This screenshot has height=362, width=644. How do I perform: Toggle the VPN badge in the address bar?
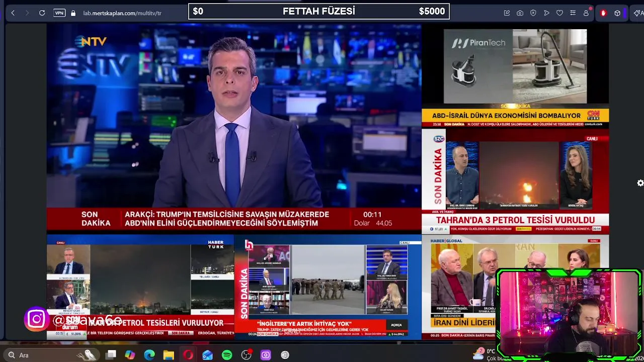pos(59,13)
